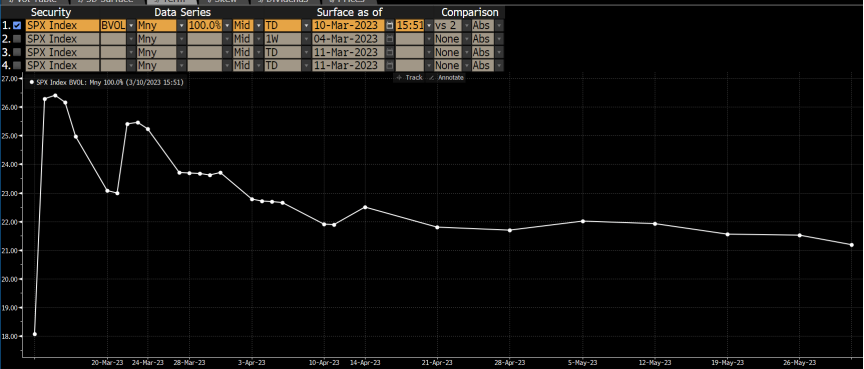
Task: Uncheck the row 1 series checkbox
Action: (x=18, y=25)
